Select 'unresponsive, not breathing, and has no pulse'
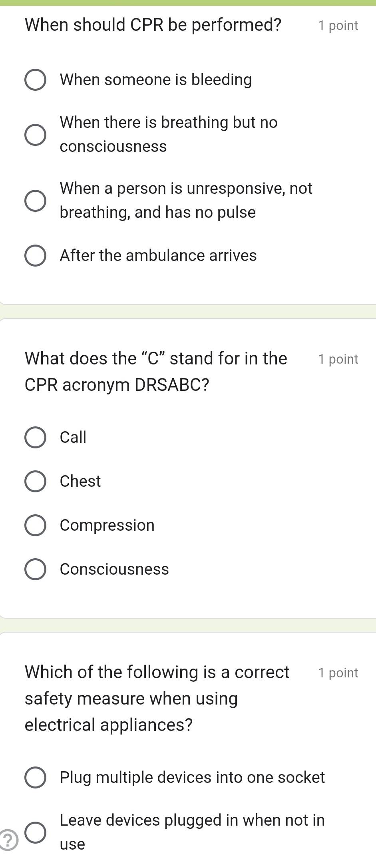 [x=35, y=201]
